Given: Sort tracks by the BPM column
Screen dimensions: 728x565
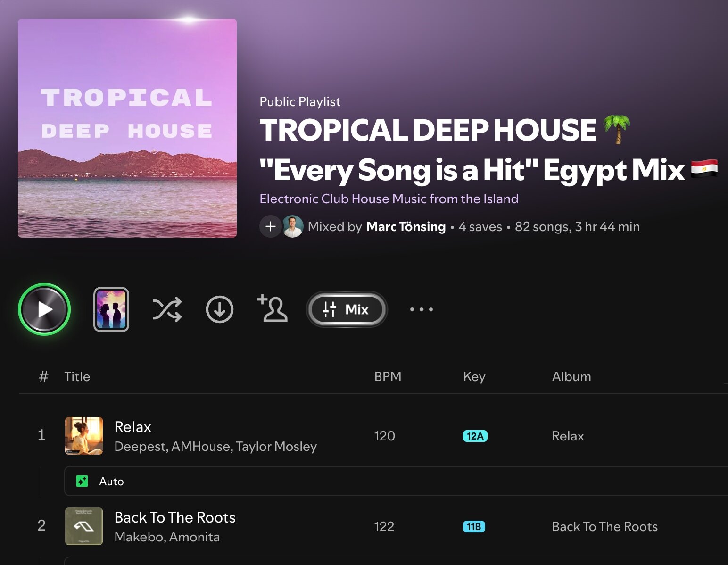Looking at the screenshot, I should pyautogui.click(x=388, y=376).
